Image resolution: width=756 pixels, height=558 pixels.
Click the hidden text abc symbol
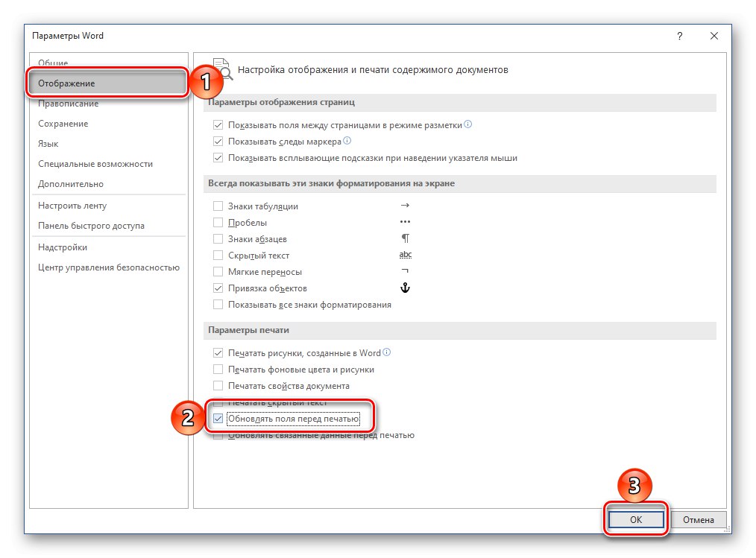406,255
